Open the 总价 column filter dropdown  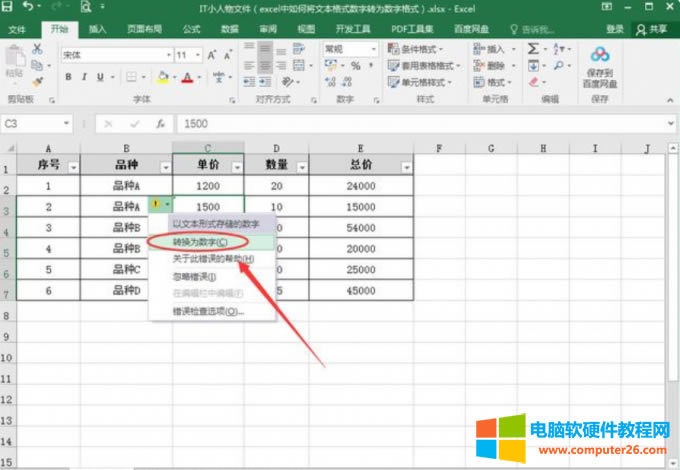[406, 167]
